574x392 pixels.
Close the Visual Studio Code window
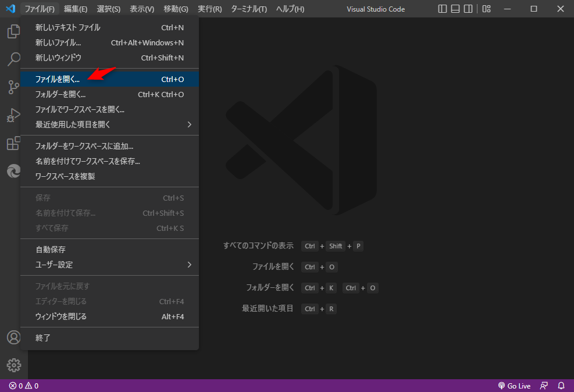561,9
